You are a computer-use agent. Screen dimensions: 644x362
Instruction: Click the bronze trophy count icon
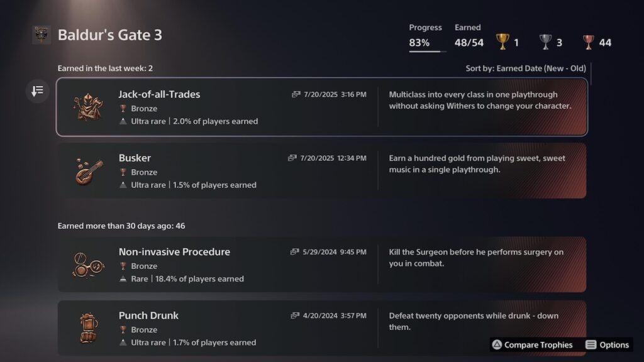click(x=589, y=42)
